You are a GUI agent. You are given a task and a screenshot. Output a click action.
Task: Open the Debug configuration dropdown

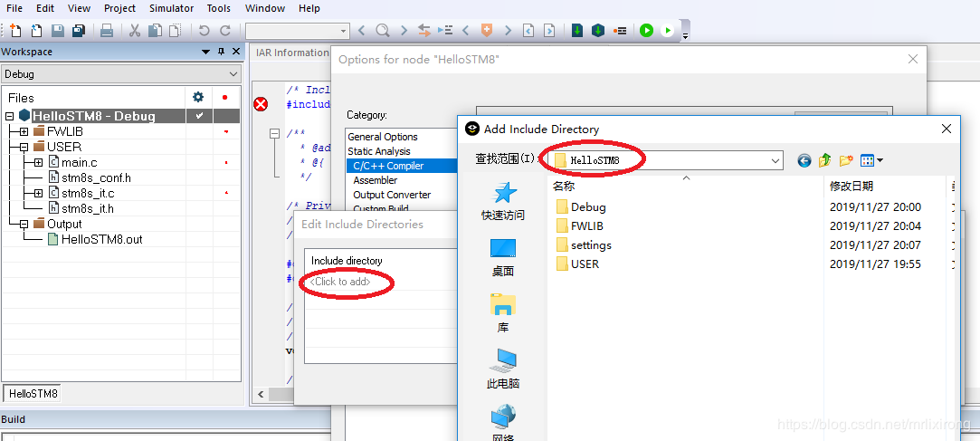[120, 74]
